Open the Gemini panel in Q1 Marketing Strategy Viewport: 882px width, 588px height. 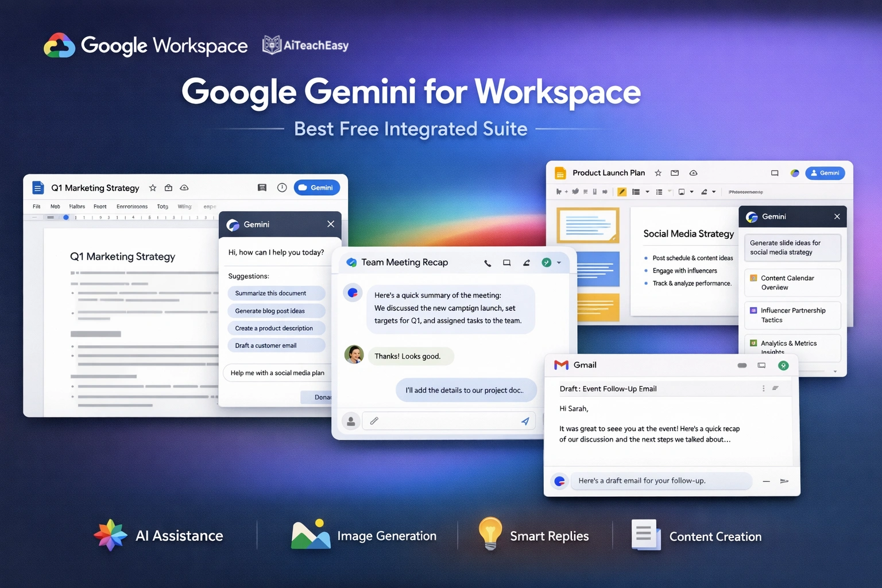click(x=316, y=187)
